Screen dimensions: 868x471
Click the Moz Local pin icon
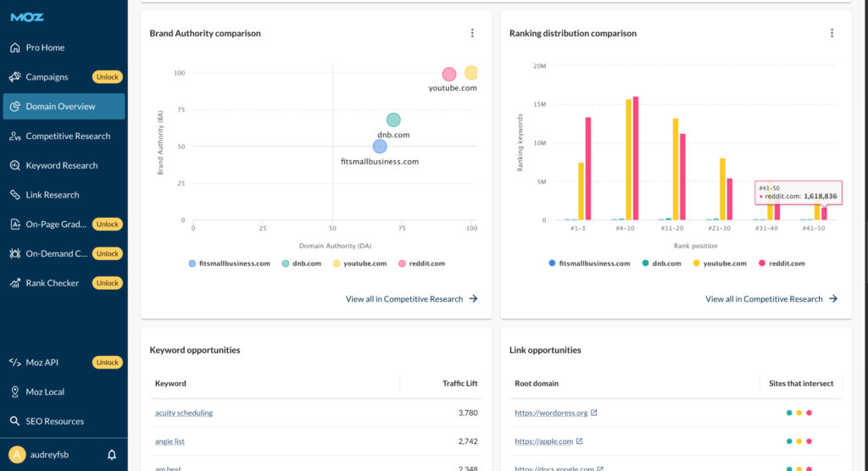pos(15,392)
